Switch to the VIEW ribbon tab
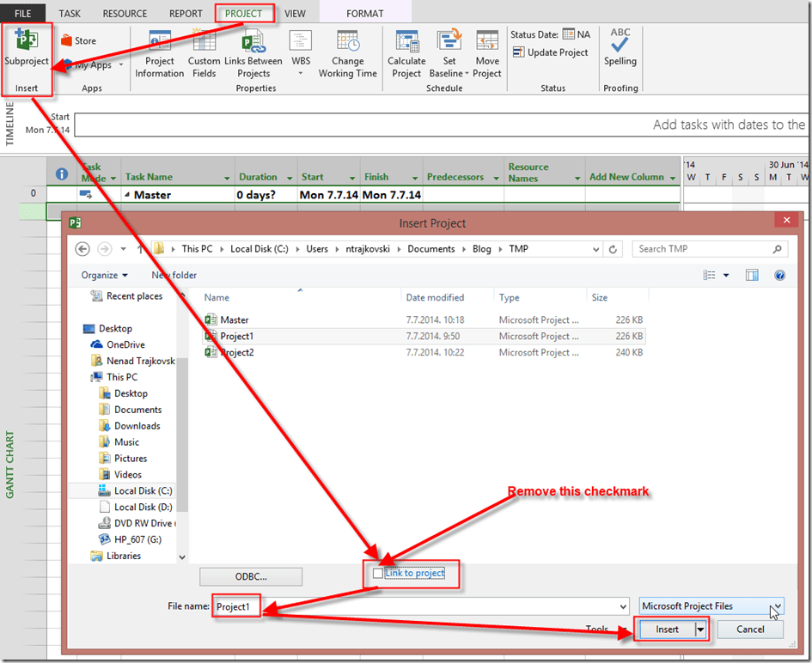 [x=295, y=14]
